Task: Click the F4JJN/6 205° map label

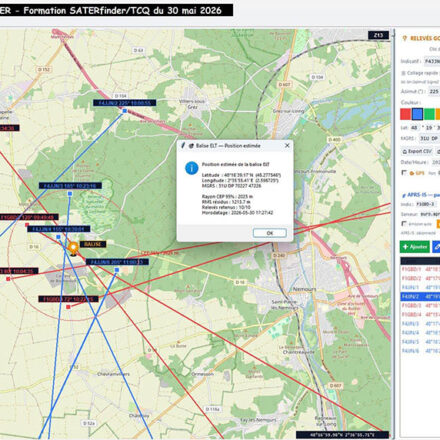Action: [x=117, y=262]
